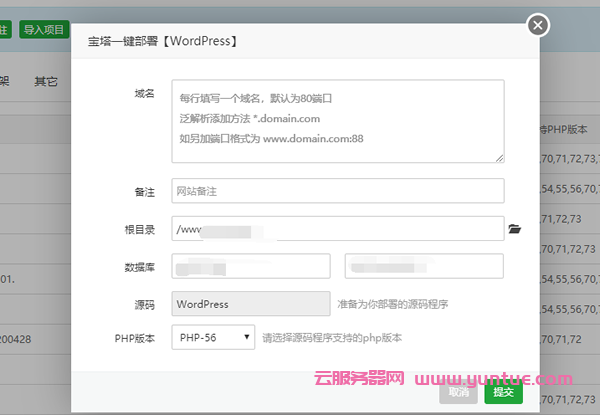The width and height of the screenshot is (600, 415).
Task: Expand the PHP-56 version dropdown
Action: (x=213, y=338)
